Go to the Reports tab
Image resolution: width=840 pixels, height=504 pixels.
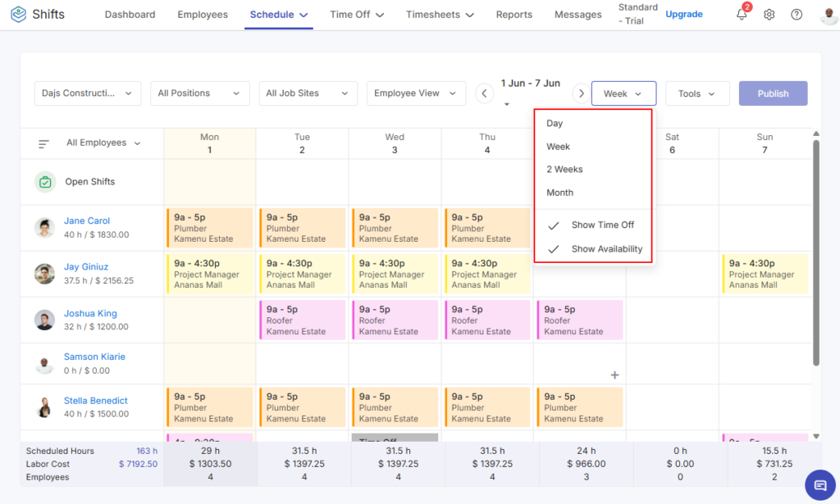click(x=514, y=15)
